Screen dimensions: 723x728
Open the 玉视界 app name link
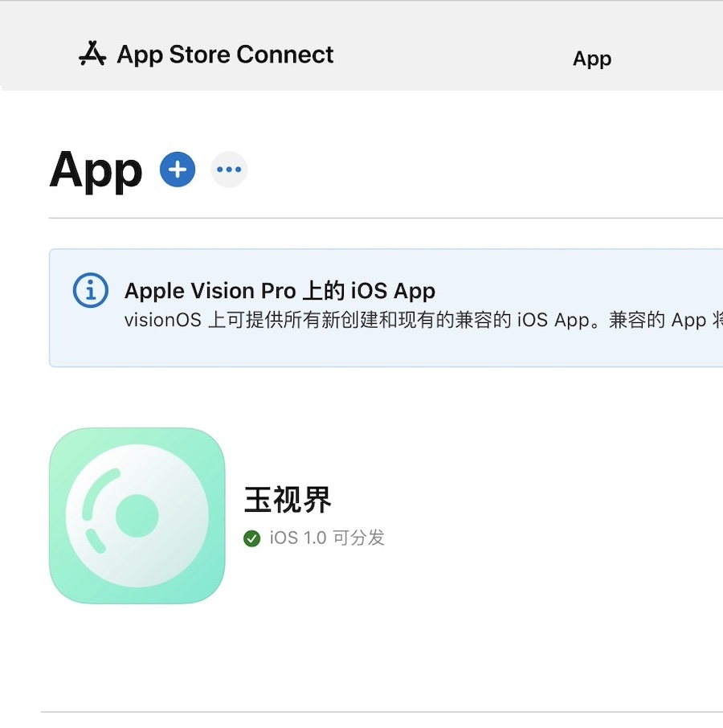[288, 500]
